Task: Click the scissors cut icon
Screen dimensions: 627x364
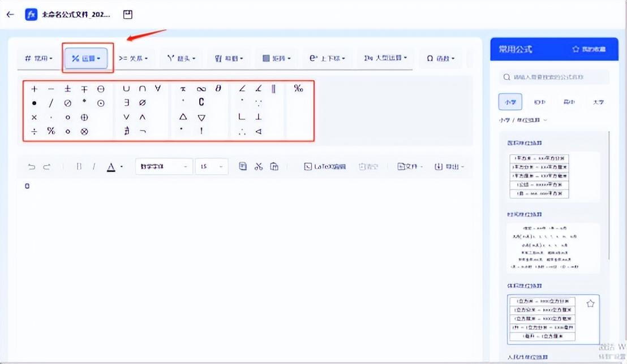Action: pos(259,166)
